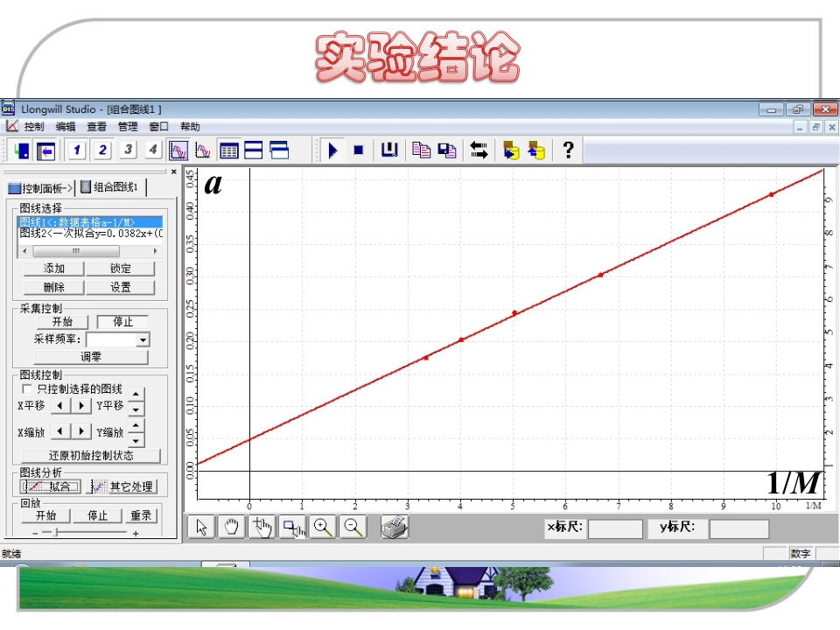Click the blue play triangle in toolbar
This screenshot has width=840, height=630.
333,150
